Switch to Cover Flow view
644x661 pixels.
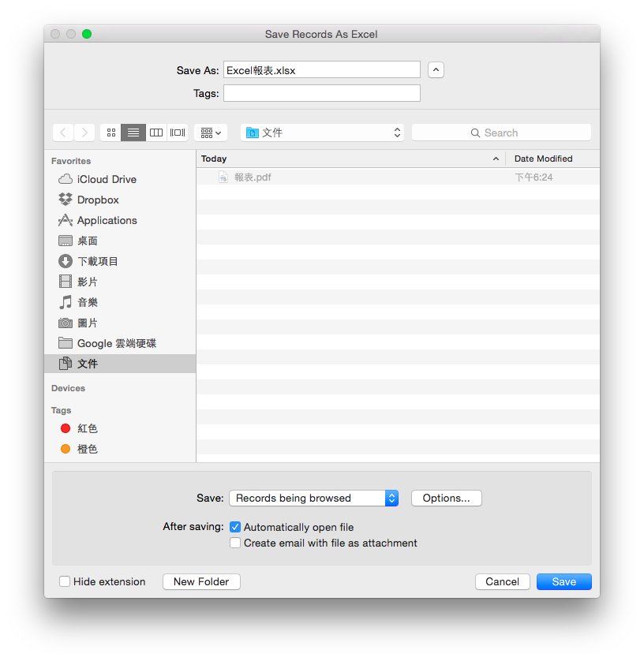coord(178,133)
